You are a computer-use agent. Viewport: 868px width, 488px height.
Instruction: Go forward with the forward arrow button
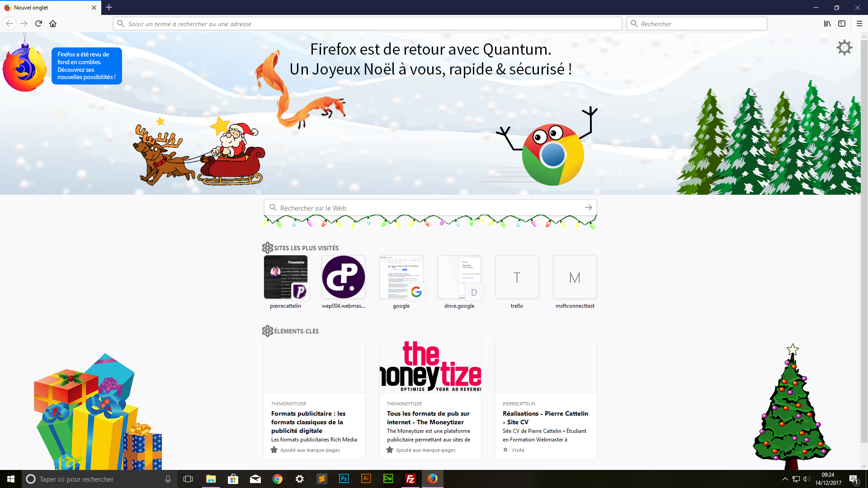(24, 23)
